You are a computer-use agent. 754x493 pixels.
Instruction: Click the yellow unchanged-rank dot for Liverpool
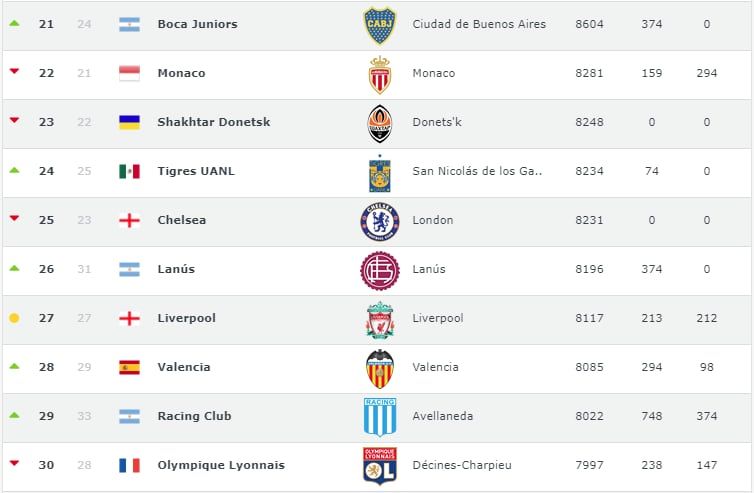[x=14, y=318]
